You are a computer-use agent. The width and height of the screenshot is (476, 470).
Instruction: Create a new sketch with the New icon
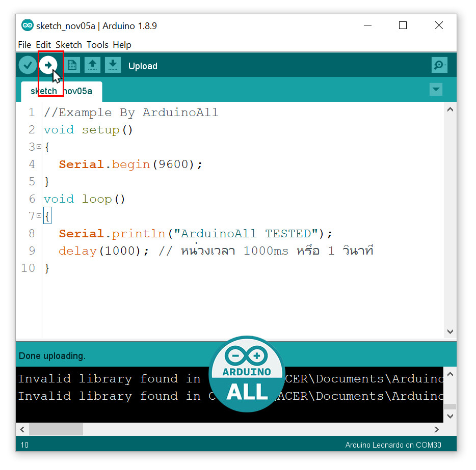pyautogui.click(x=72, y=65)
